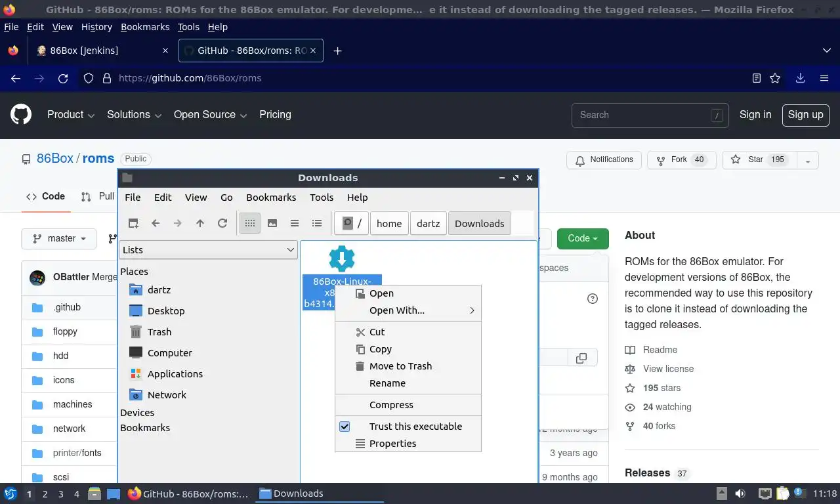Expand GitHub Solutions menu
Viewport: 840px width, 504px height.
pyautogui.click(x=134, y=114)
